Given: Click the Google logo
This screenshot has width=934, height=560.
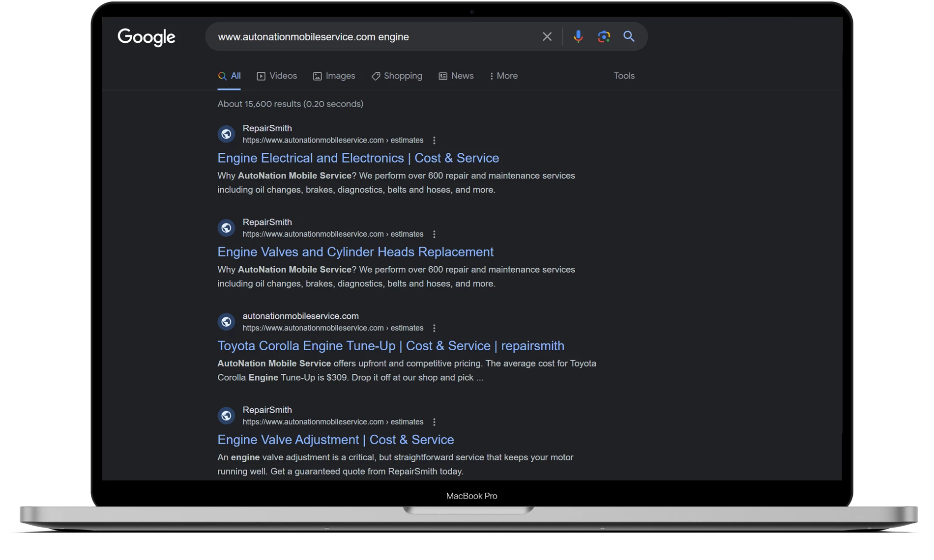Looking at the screenshot, I should pyautogui.click(x=146, y=37).
